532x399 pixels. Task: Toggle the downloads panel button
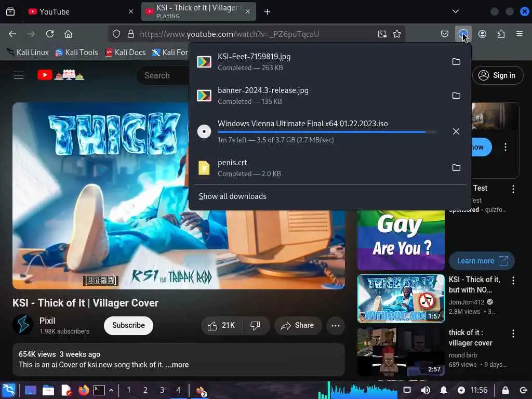click(463, 34)
